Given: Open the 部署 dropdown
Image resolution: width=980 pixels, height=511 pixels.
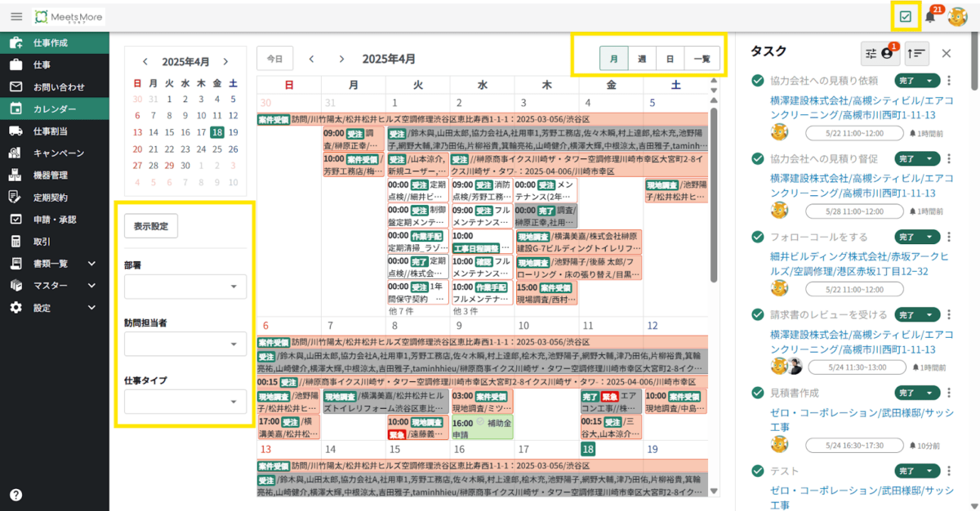Looking at the screenshot, I should [x=185, y=287].
